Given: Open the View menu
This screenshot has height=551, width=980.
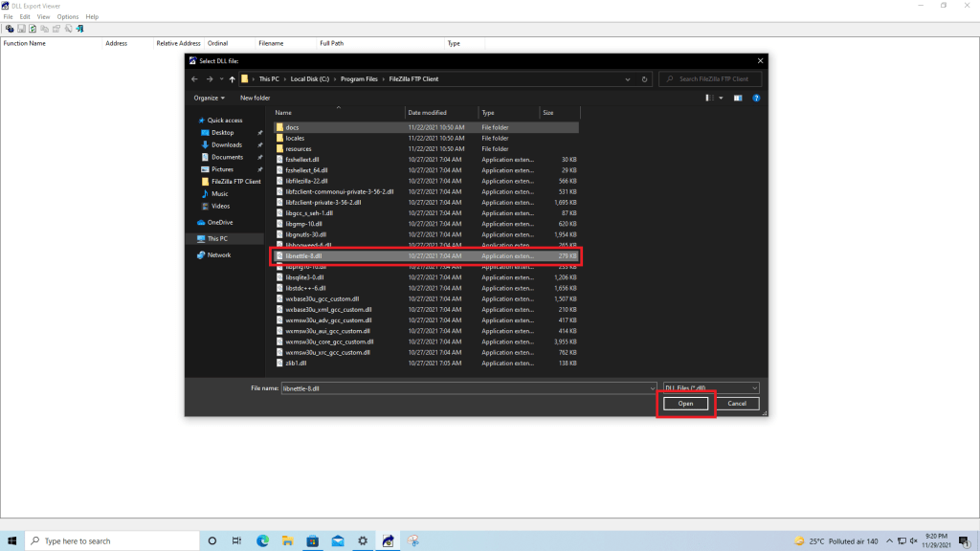Looking at the screenshot, I should (43, 16).
